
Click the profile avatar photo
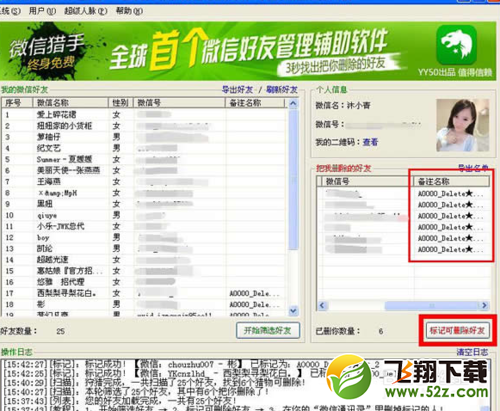point(463,125)
